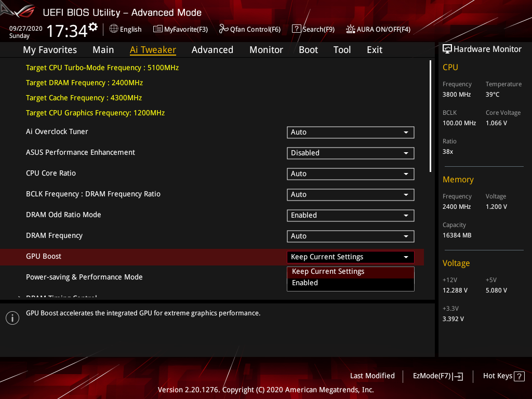Click Last Modified
This screenshot has height=399, width=532.
372,376
